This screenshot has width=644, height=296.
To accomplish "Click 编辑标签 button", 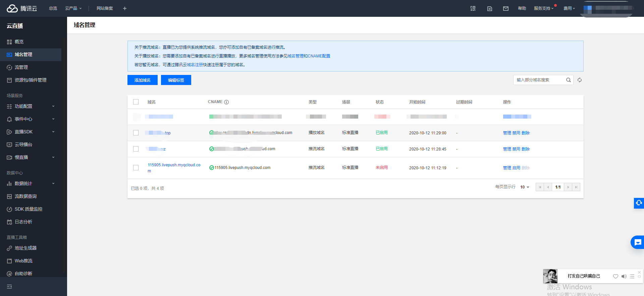I will pos(176,80).
